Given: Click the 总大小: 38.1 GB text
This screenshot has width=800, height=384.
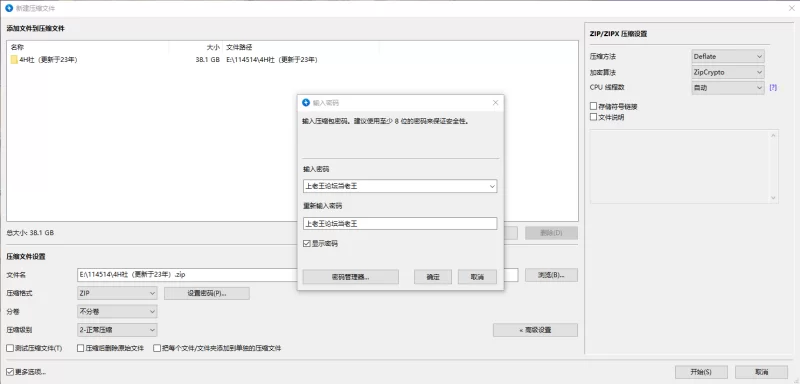Looking at the screenshot, I should (30, 233).
